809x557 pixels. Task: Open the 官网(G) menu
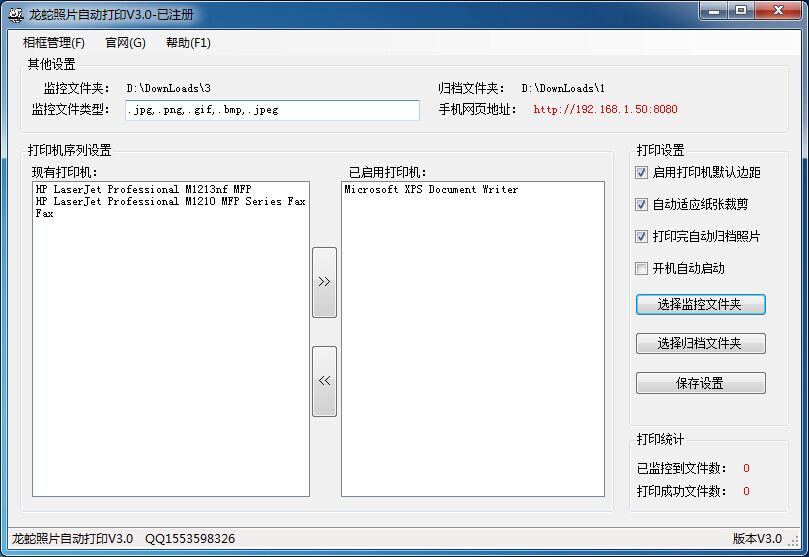(125, 43)
